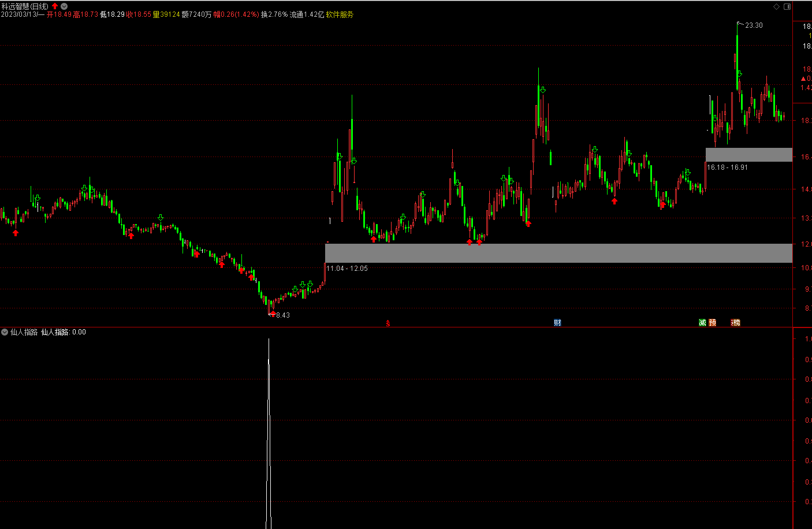Click the orange 预 event marker
The height and width of the screenshot is (529, 812).
[x=713, y=323]
